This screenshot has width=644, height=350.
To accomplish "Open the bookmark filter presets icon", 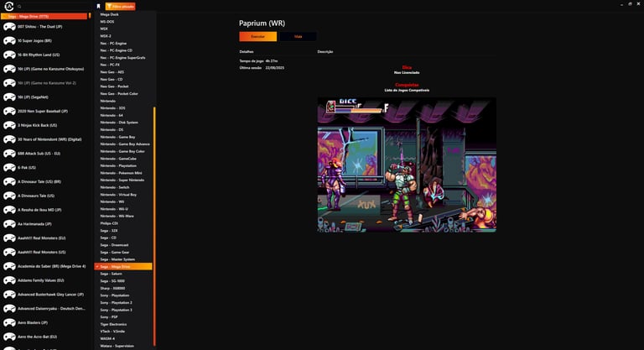I will tap(99, 6).
